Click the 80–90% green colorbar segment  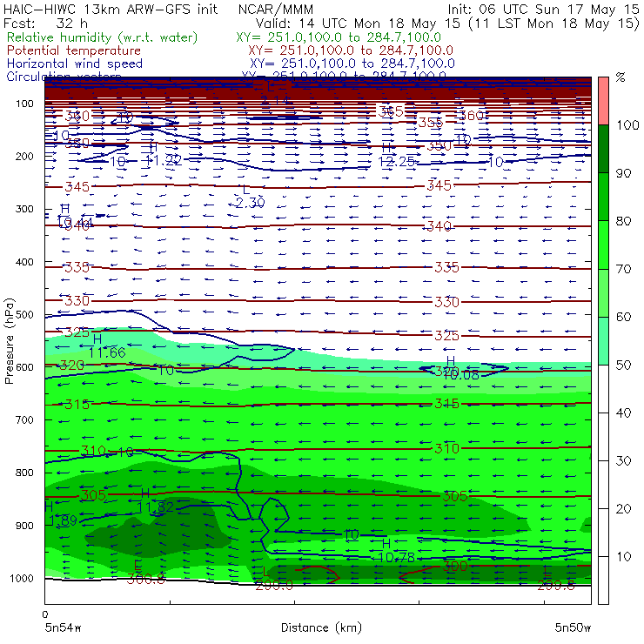click(603, 197)
